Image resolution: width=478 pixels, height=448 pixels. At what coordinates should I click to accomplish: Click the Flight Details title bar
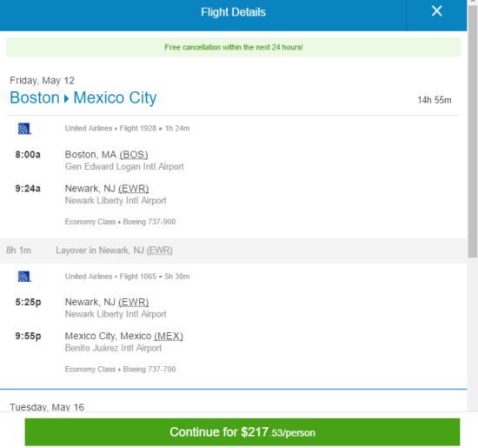pyautogui.click(x=233, y=12)
